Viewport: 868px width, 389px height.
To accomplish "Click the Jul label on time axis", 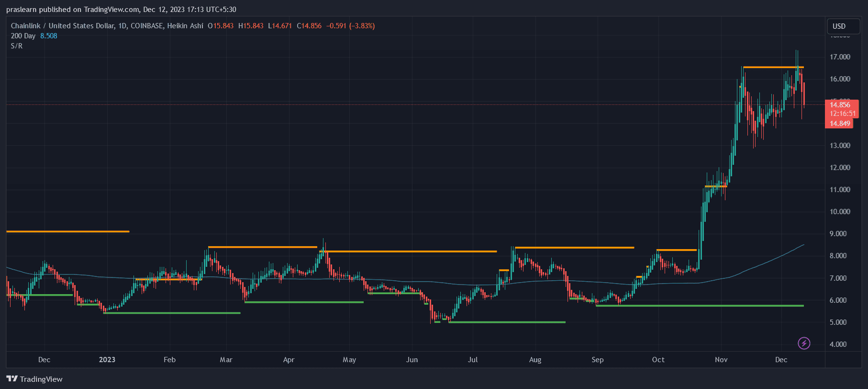I will coord(473,360).
